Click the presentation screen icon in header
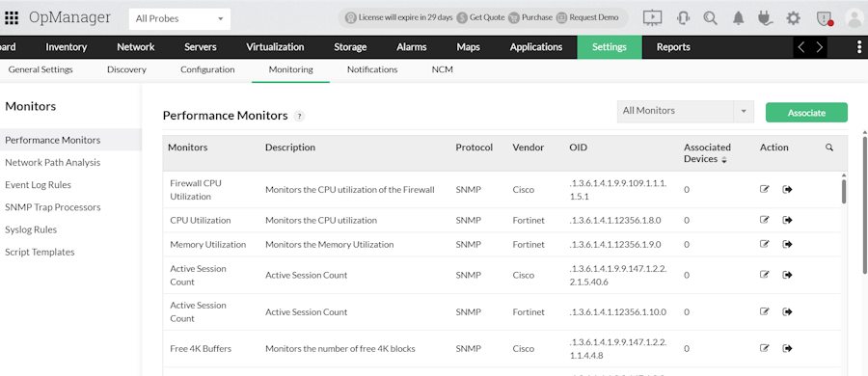 tap(653, 17)
